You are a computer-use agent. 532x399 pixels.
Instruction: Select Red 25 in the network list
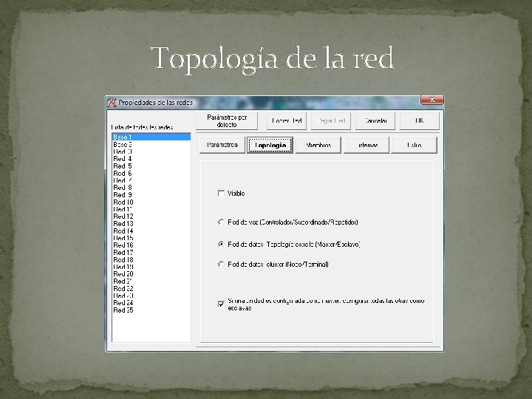click(151, 310)
